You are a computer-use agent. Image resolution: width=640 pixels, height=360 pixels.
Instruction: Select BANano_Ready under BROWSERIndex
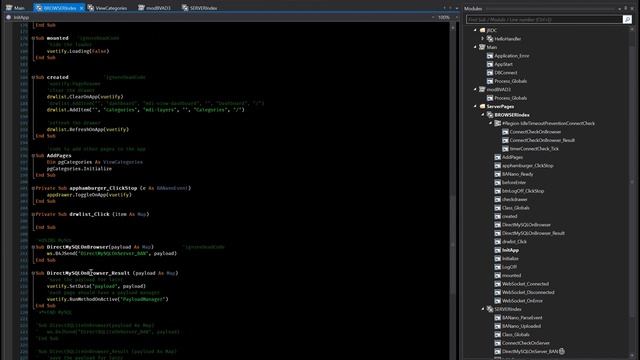coord(518,174)
